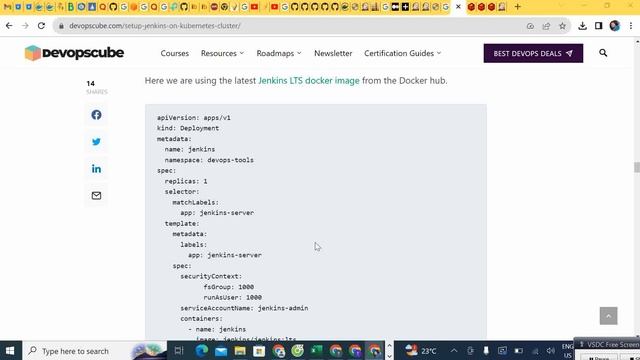Switch to the first Gmail browser tab
The width and height of the screenshot is (640, 360).
pyautogui.click(x=7, y=7)
